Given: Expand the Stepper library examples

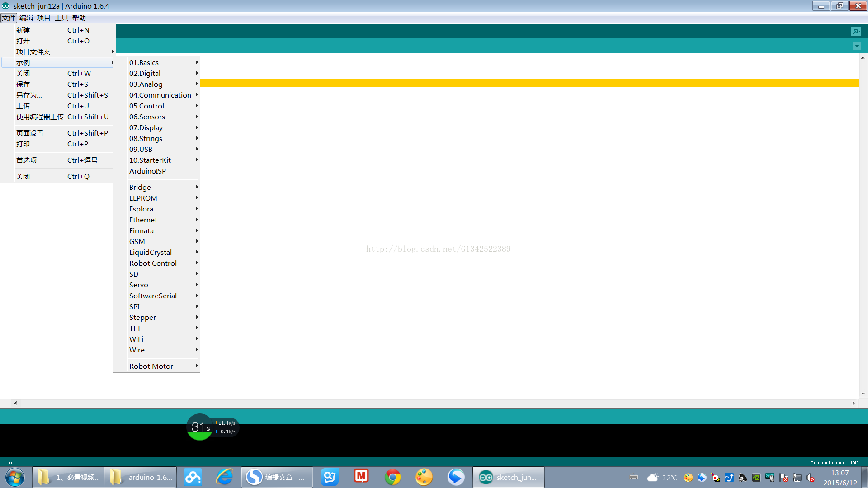Looking at the screenshot, I should pyautogui.click(x=156, y=317).
